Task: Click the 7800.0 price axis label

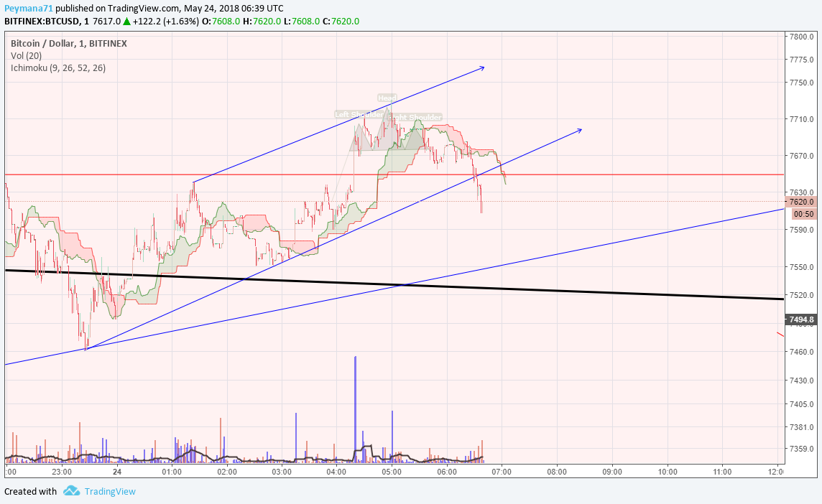Action: point(802,37)
